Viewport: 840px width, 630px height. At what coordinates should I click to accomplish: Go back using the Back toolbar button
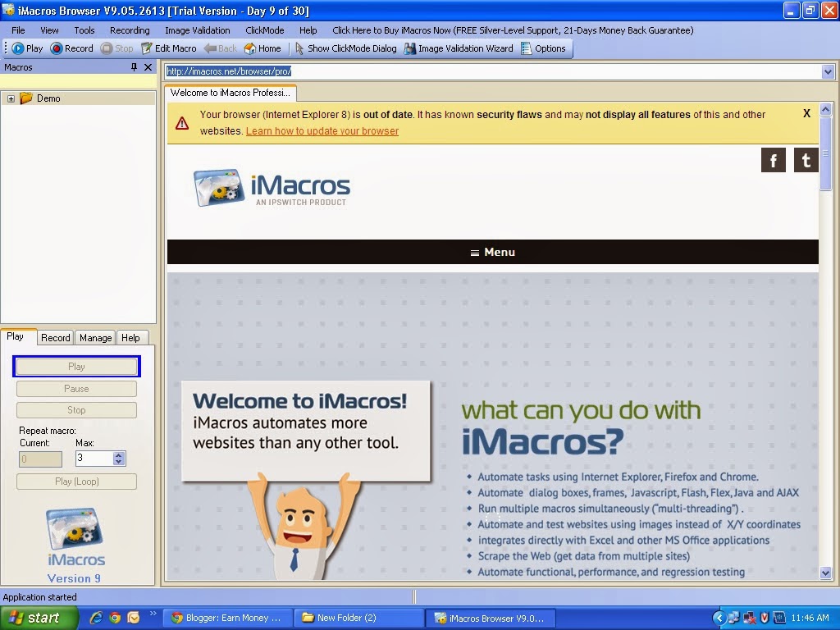pos(220,48)
